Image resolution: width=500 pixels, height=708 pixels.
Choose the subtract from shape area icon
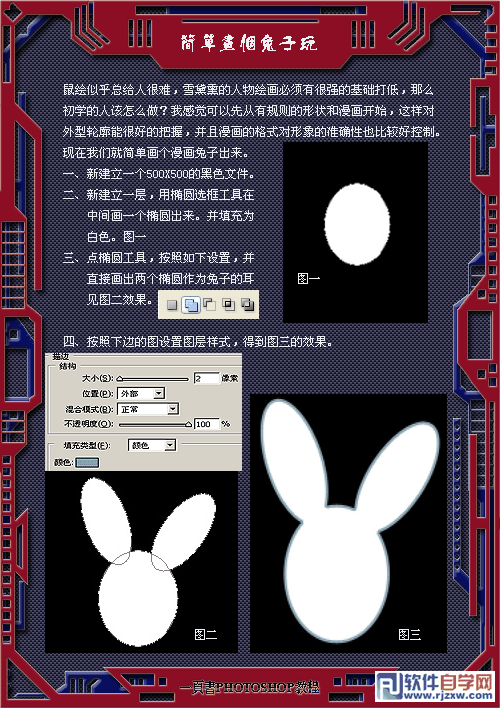(x=210, y=304)
